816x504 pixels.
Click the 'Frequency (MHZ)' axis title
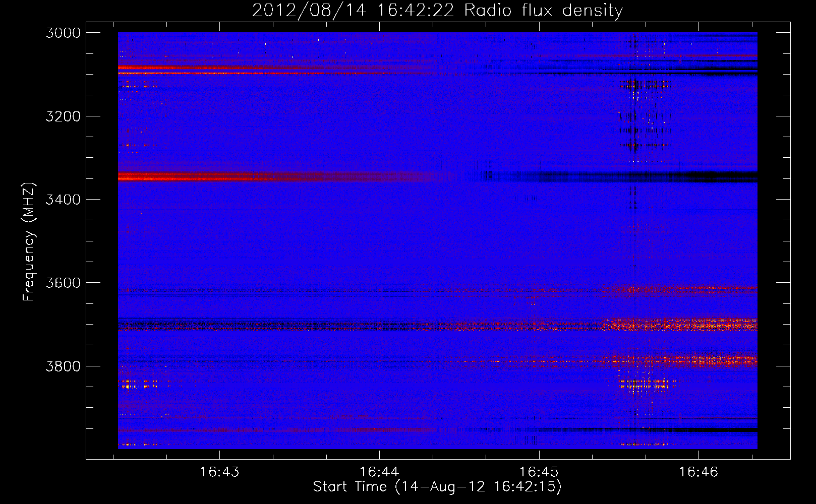(29, 242)
